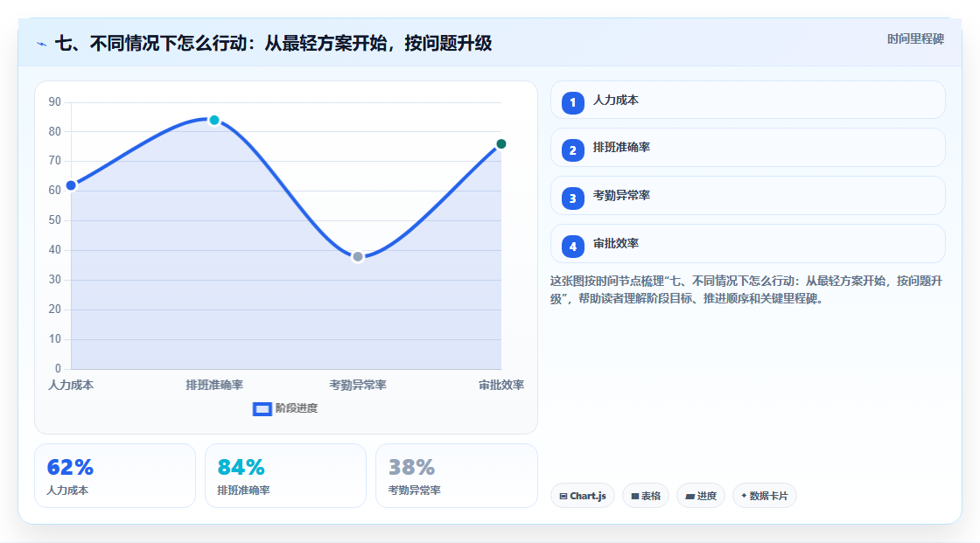Click the 进度 tag chip
Image resolution: width=980 pixels, height=543 pixels.
point(701,496)
